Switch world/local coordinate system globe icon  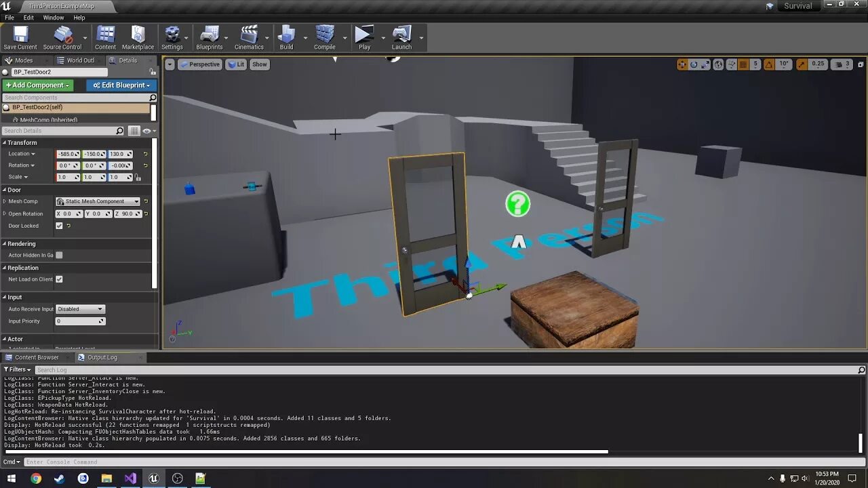pyautogui.click(x=718, y=64)
